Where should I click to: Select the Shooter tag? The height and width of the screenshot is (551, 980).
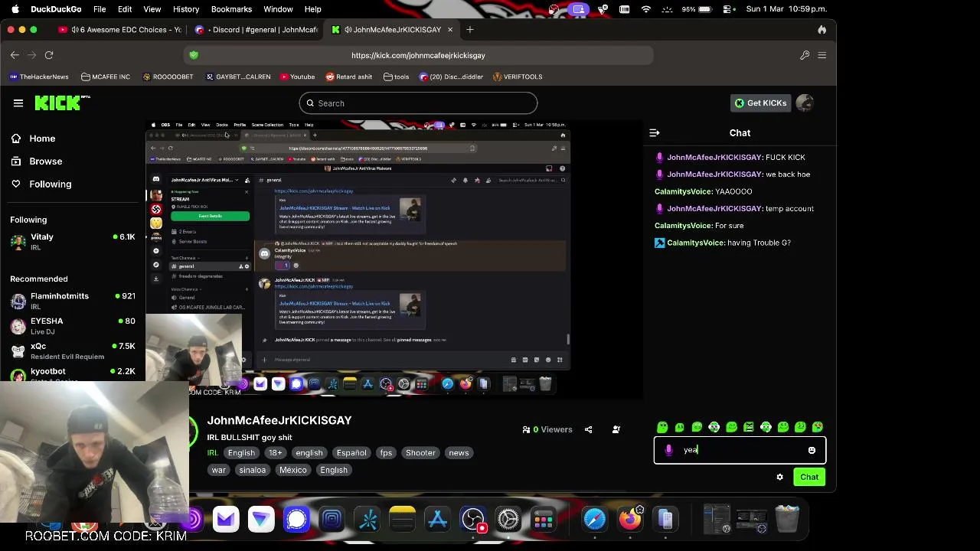[420, 453]
